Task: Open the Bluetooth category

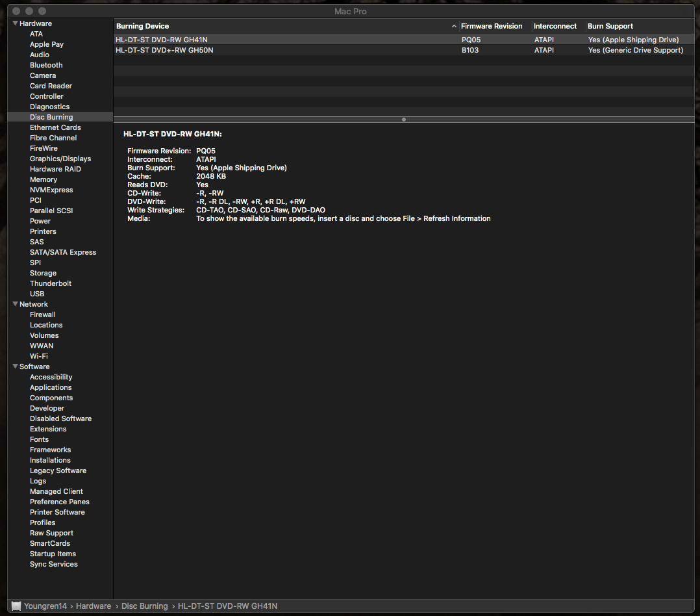Action: tap(46, 65)
